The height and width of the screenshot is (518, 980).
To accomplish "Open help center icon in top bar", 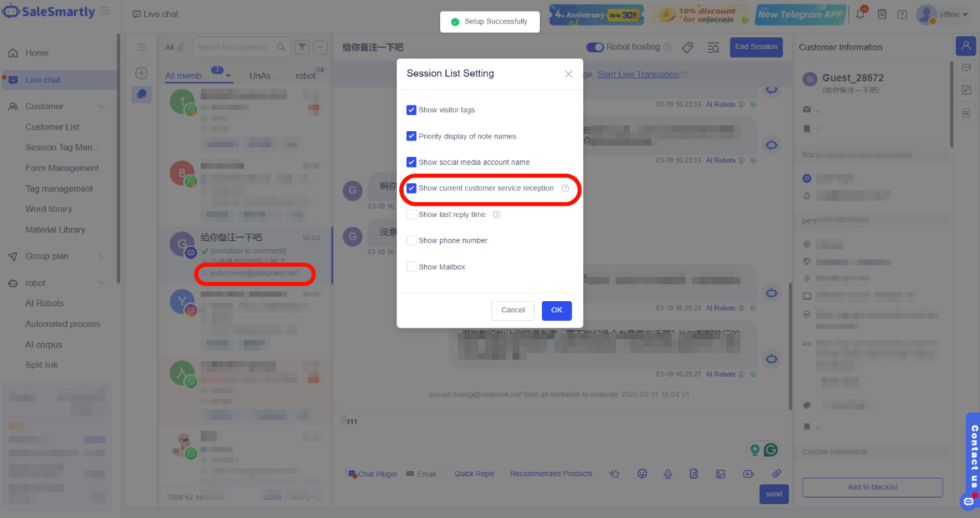I will (902, 14).
